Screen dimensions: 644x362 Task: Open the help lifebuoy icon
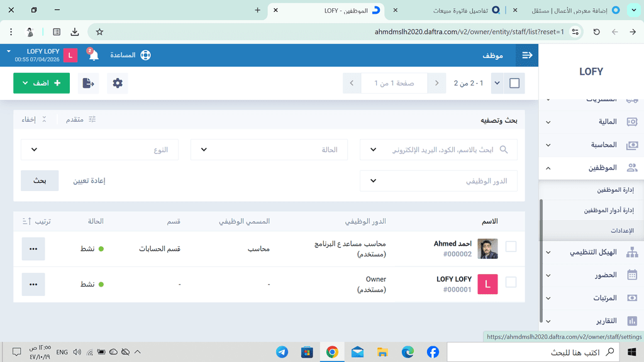pos(145,55)
